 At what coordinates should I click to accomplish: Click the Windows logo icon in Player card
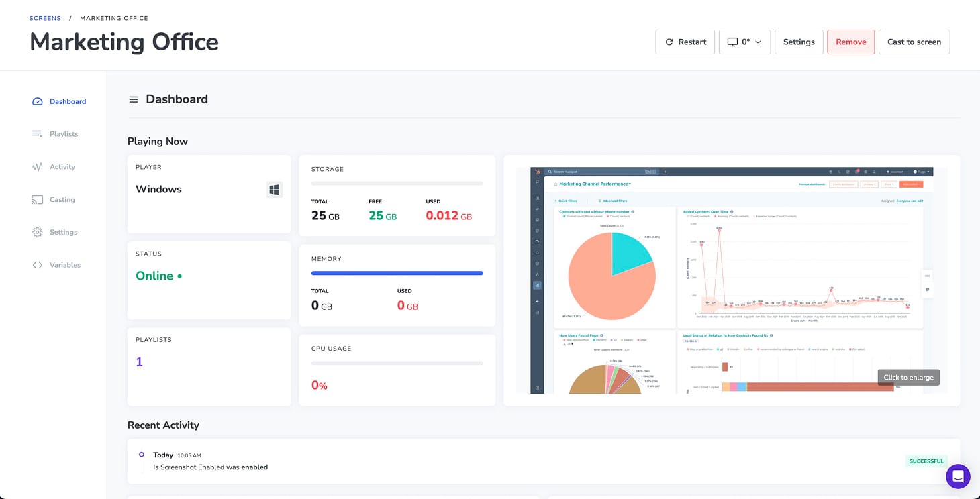[x=275, y=190]
